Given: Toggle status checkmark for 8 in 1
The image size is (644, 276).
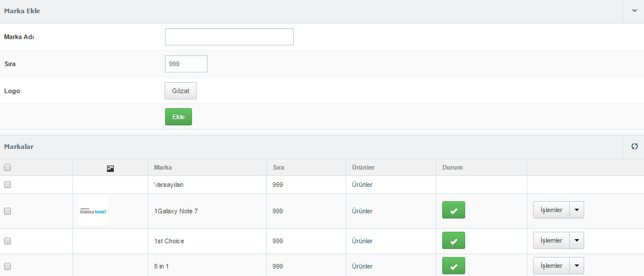Looking at the screenshot, I should tap(454, 266).
